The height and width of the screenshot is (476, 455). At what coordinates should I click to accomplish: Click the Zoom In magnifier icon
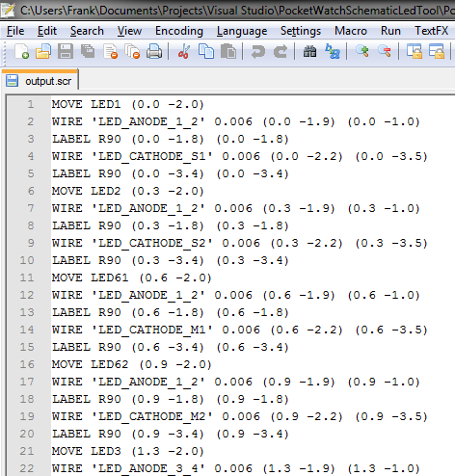(x=362, y=51)
